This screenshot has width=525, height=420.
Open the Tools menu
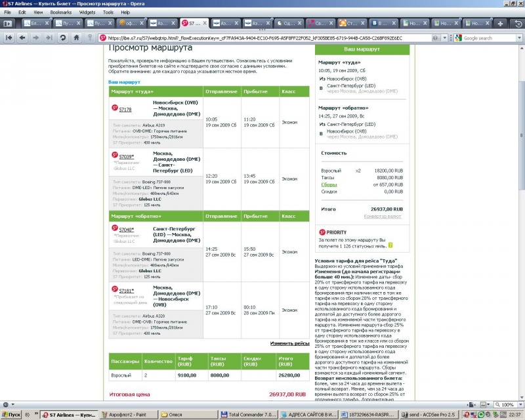click(x=108, y=12)
